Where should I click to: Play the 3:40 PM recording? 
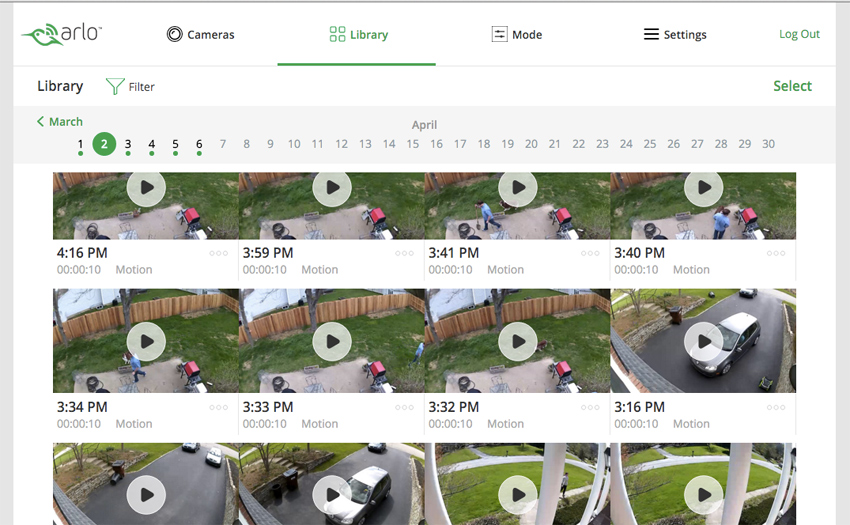click(x=704, y=188)
